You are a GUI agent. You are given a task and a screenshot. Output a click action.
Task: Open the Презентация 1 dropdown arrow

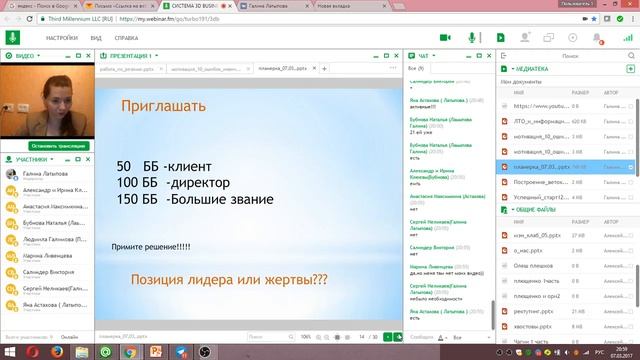(x=157, y=56)
